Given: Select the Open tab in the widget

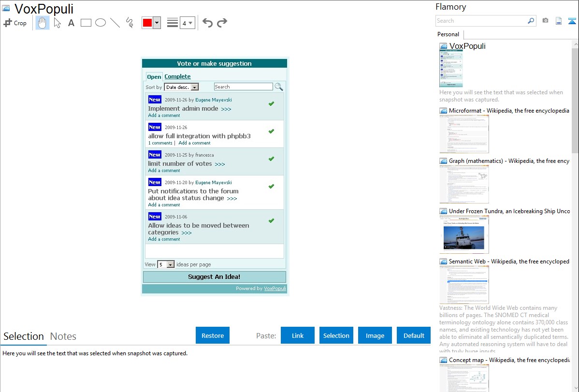Looking at the screenshot, I should (x=154, y=77).
